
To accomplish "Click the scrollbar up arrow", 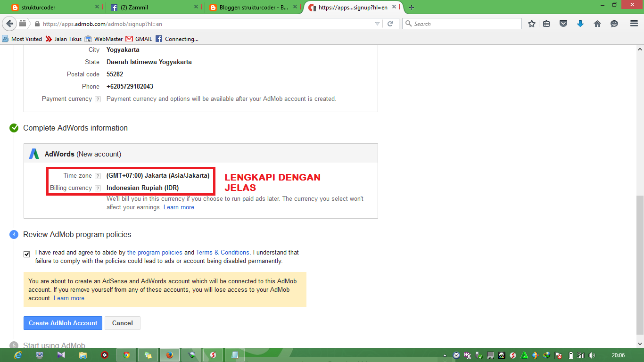I will (x=640, y=49).
